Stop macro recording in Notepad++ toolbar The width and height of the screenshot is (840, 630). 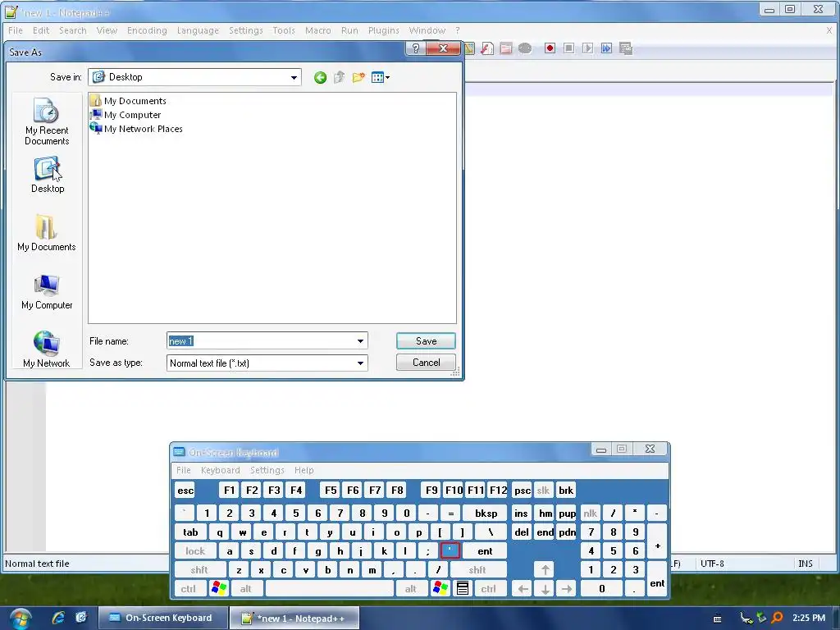569,48
